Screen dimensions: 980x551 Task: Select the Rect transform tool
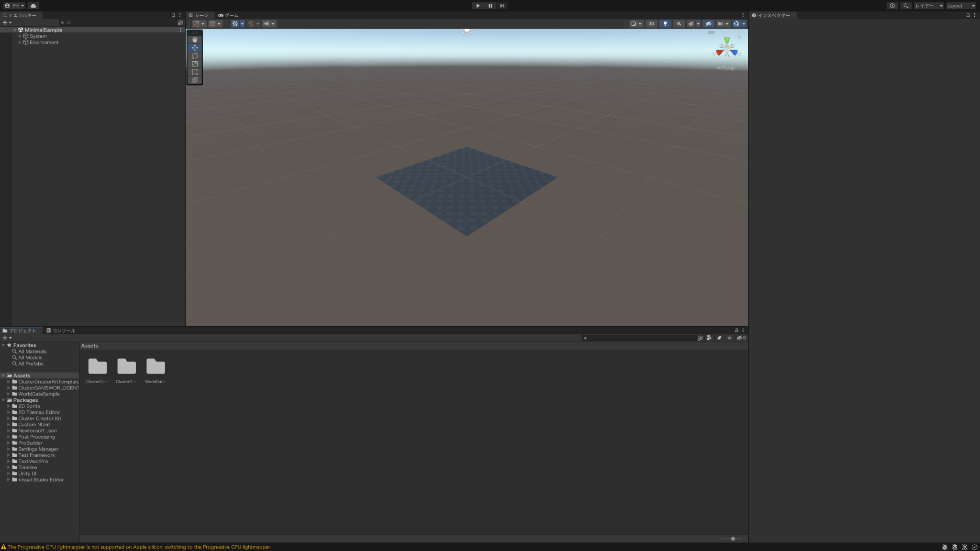[195, 72]
